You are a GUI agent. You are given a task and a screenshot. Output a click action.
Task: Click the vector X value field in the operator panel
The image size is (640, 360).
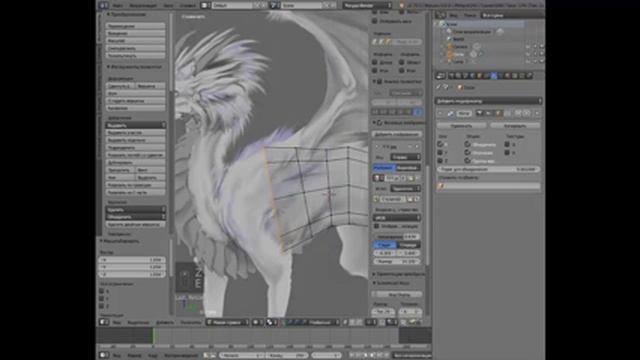click(132, 260)
